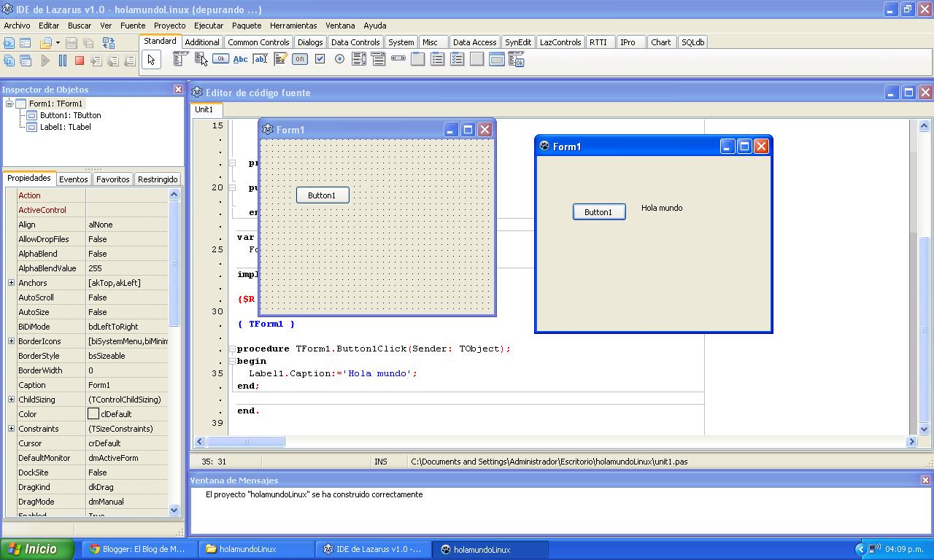This screenshot has height=560, width=934.
Task: Select the TMemo component icon
Action: tap(280, 60)
